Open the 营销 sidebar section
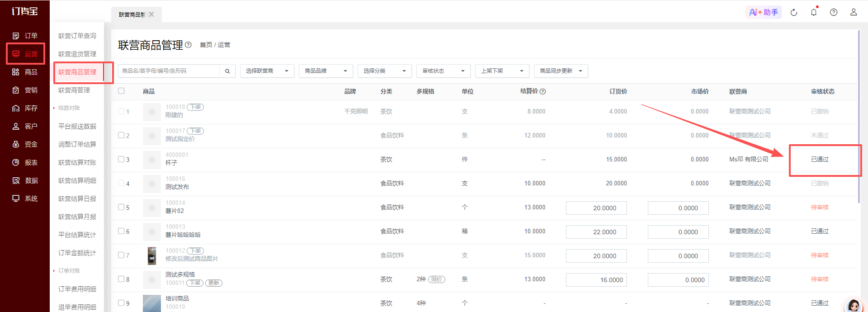868x312 pixels. [25, 90]
